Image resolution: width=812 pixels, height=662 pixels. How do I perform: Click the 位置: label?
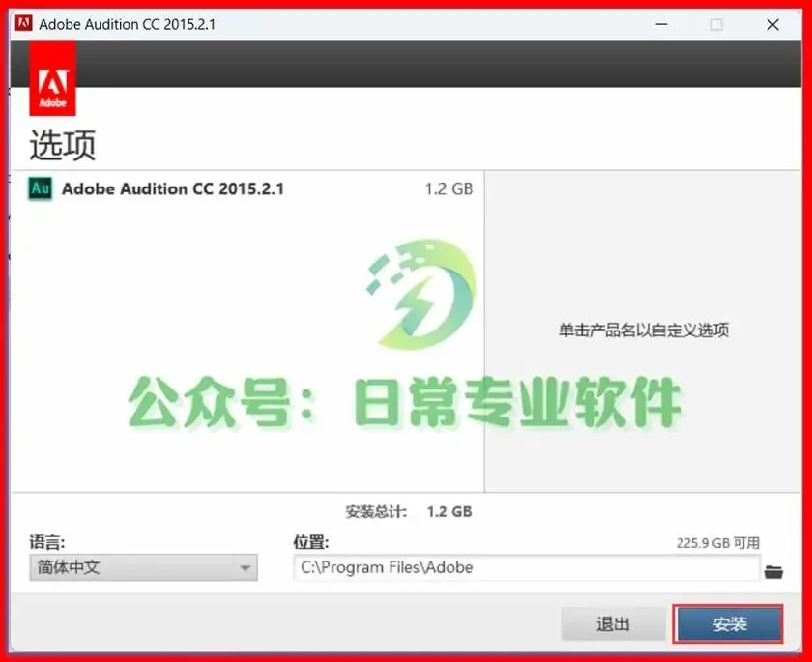tap(310, 542)
